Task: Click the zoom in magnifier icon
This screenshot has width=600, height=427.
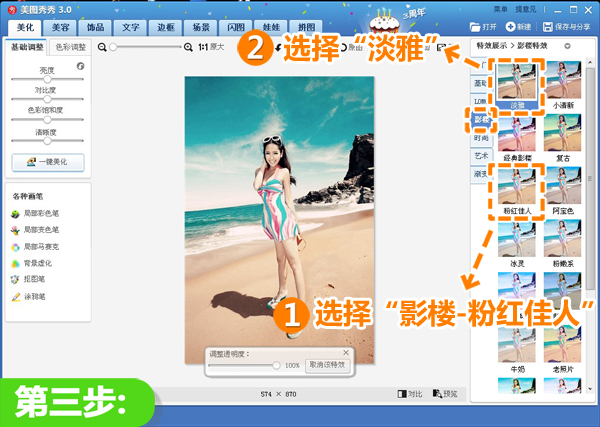Action: tap(188, 47)
